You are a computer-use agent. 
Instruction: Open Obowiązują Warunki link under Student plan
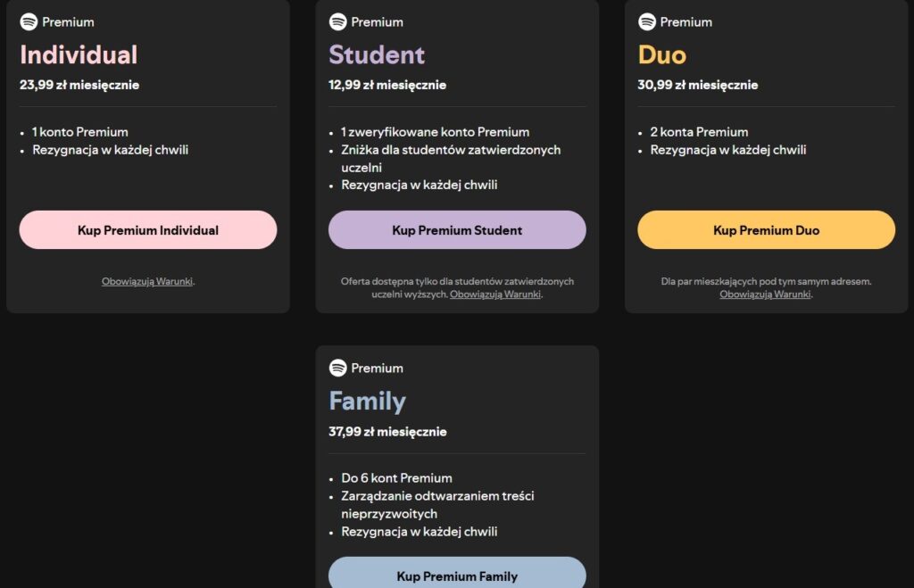495,294
